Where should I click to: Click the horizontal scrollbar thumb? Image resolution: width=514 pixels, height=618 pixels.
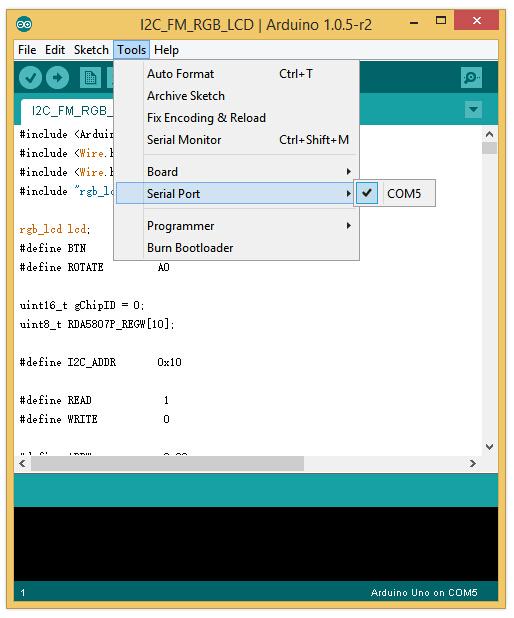pyautogui.click(x=168, y=464)
